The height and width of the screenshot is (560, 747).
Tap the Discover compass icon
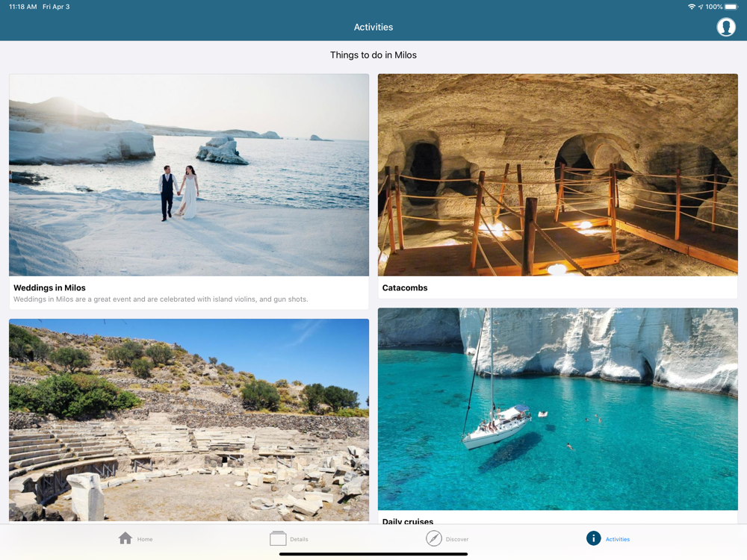(433, 538)
